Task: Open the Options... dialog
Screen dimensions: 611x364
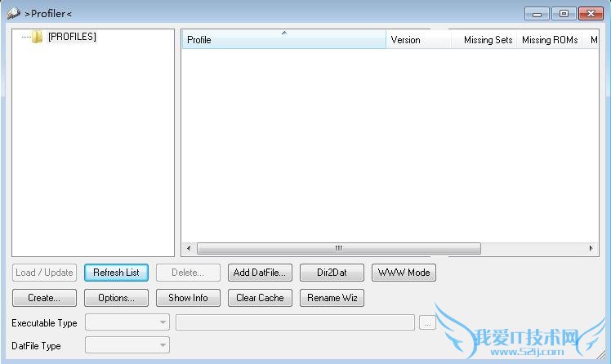Action: [x=116, y=298]
